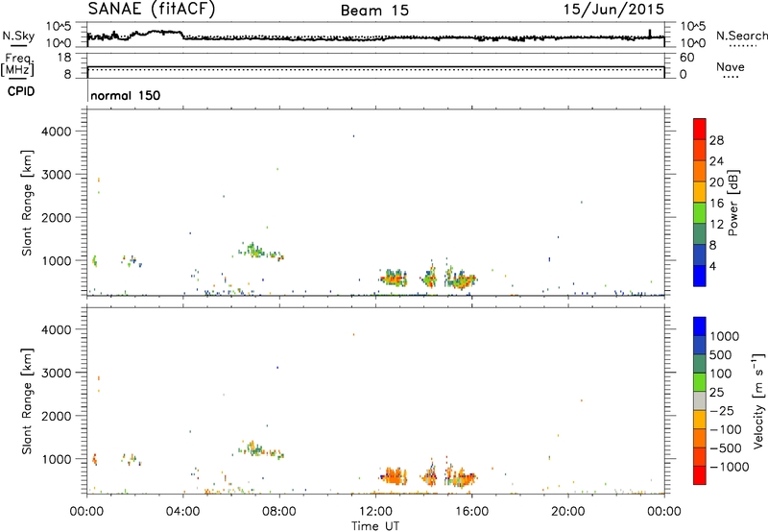Click the grey segment of the velocity color bar
Viewport: 768px width, 532px height.
[700, 400]
